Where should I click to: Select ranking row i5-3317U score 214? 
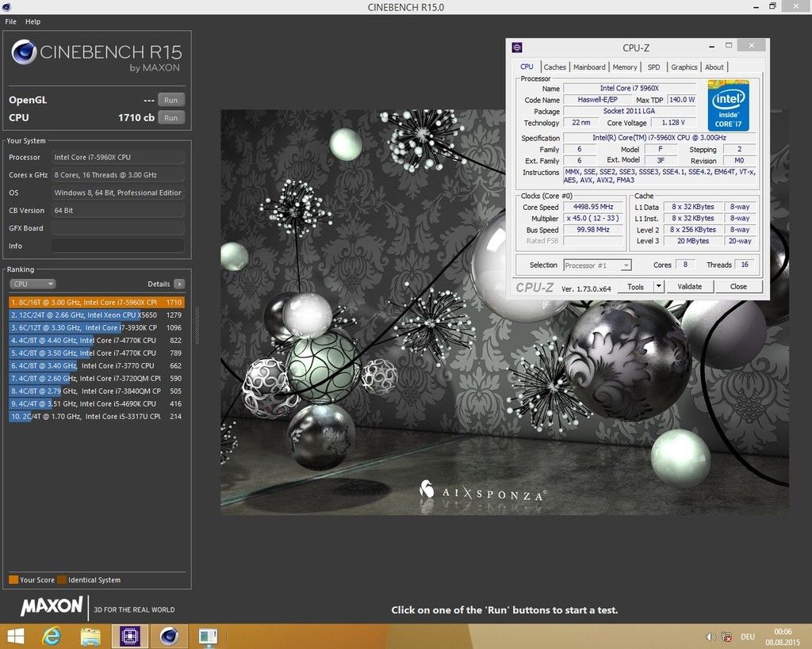pos(96,416)
